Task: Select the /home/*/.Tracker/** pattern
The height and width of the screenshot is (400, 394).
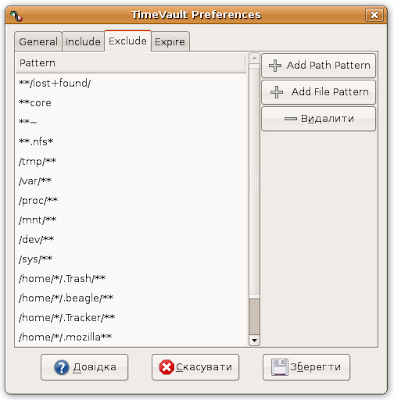Action: (x=131, y=318)
